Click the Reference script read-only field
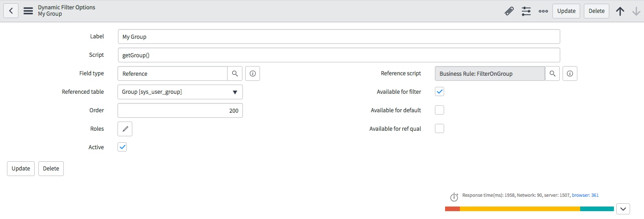This screenshot has width=644, height=219. (490, 73)
